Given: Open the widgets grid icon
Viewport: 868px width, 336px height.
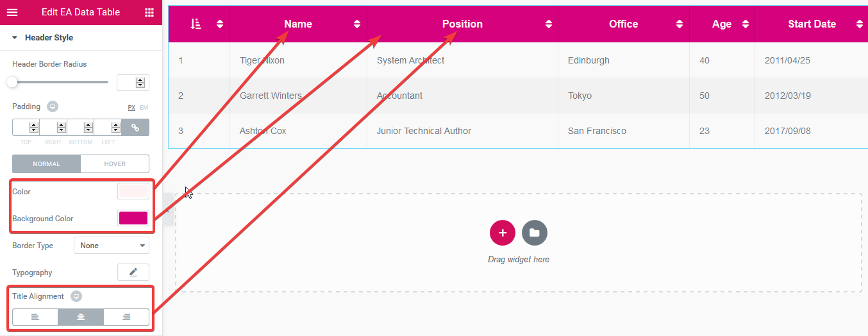Looking at the screenshot, I should (149, 12).
